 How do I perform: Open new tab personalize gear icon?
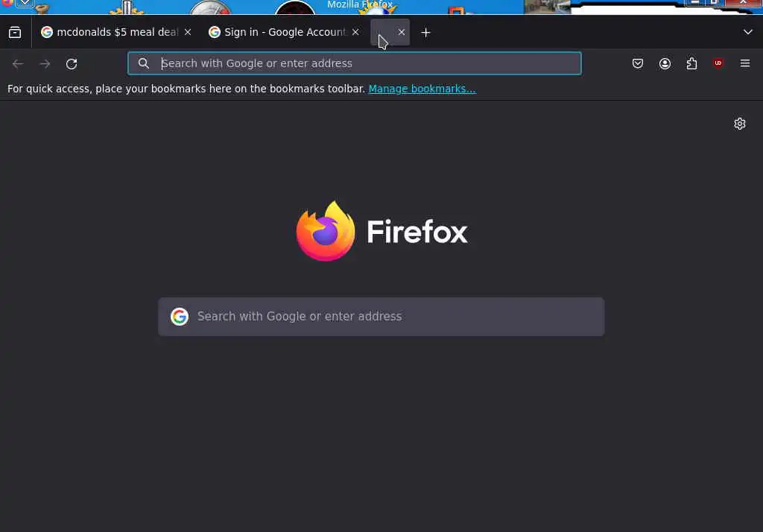740,124
